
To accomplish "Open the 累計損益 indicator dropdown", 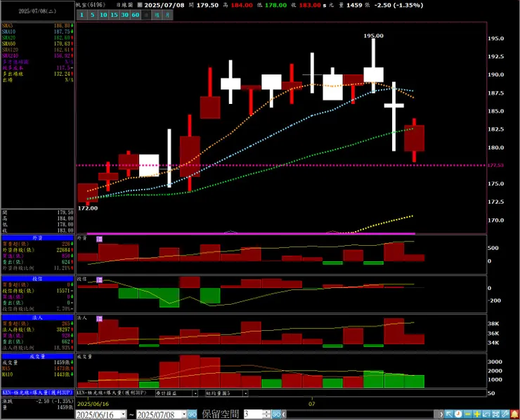I will click(x=195, y=393).
